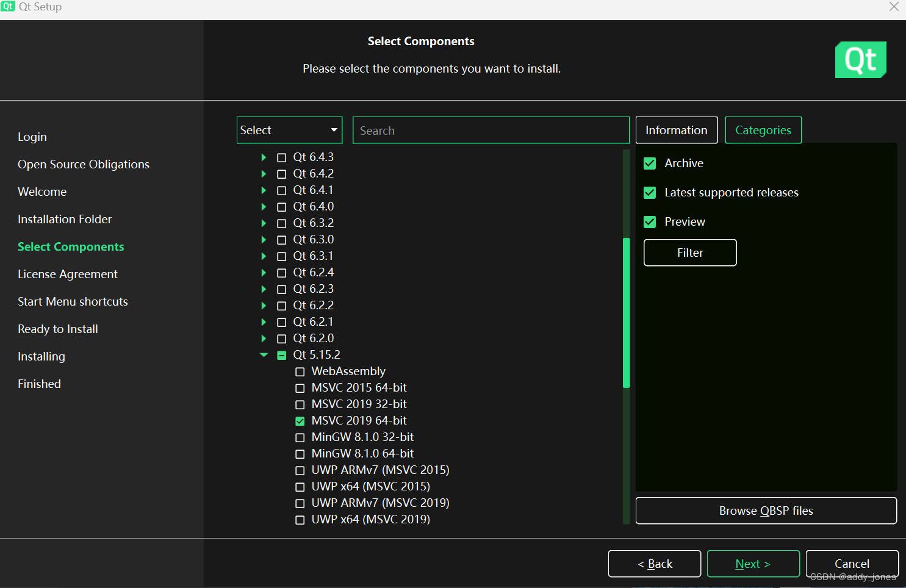
Task: Expand the Qt 6.2.0 tree item
Action: point(264,338)
